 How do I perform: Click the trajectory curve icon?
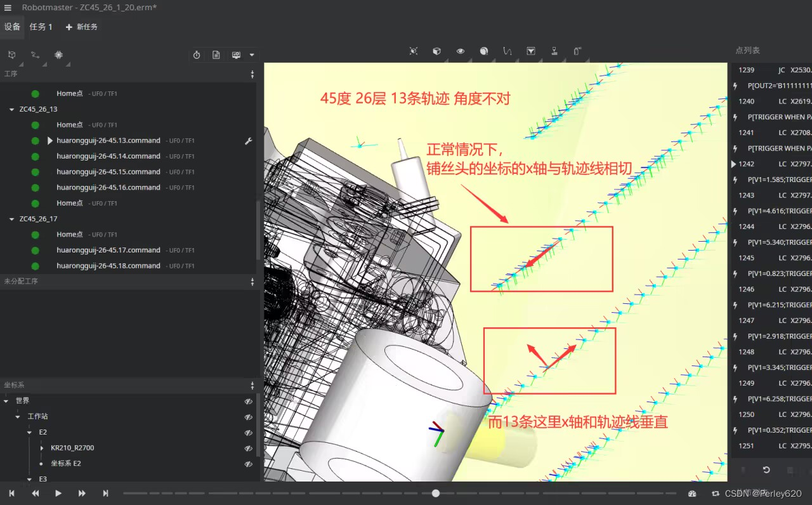click(x=507, y=51)
